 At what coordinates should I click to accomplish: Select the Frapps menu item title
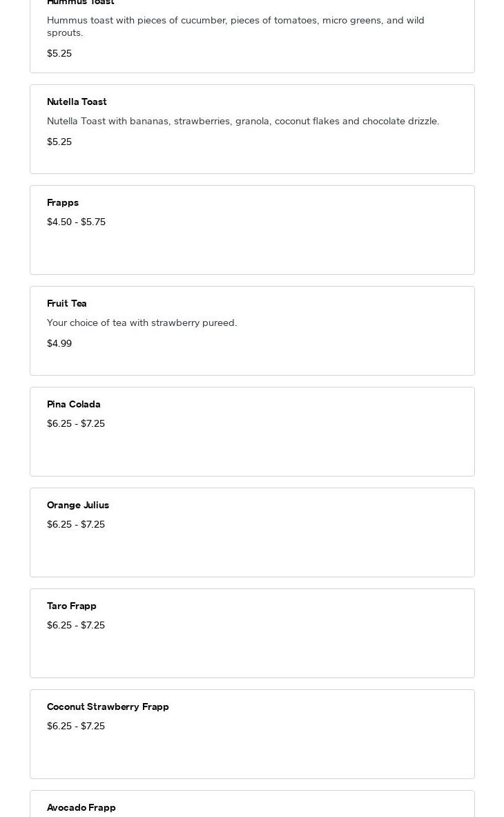63,202
